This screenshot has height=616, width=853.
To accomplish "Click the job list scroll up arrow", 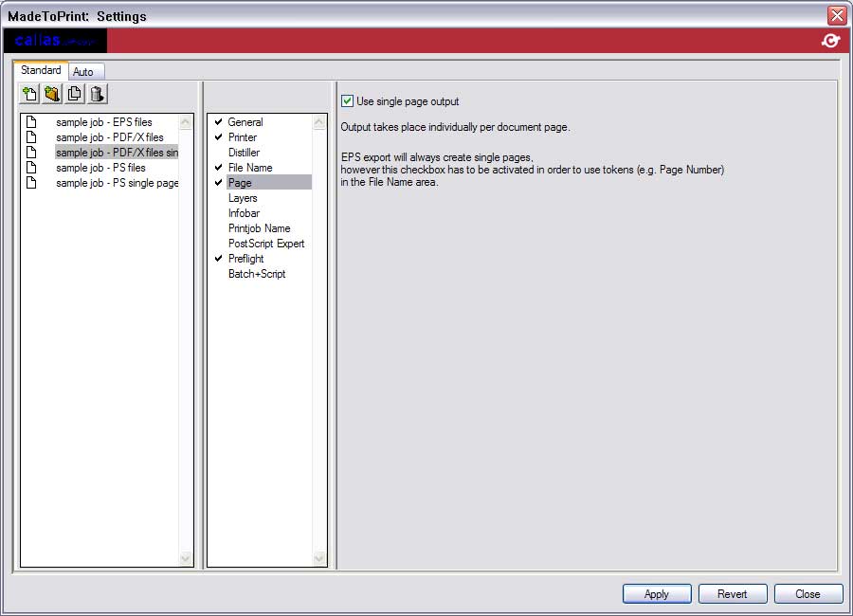I will coord(186,122).
